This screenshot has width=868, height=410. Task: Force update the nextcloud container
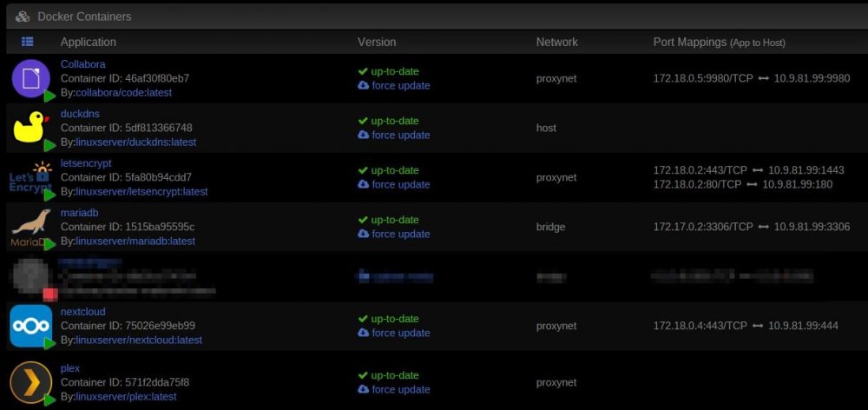coord(393,333)
